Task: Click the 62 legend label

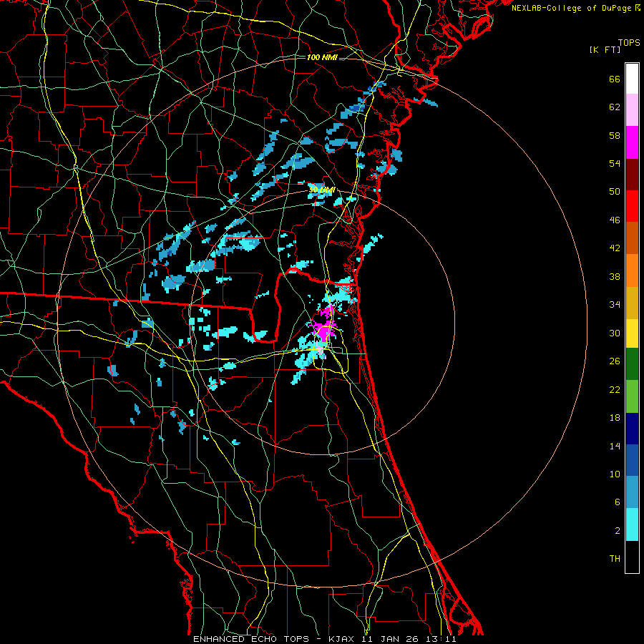Action: (x=615, y=107)
